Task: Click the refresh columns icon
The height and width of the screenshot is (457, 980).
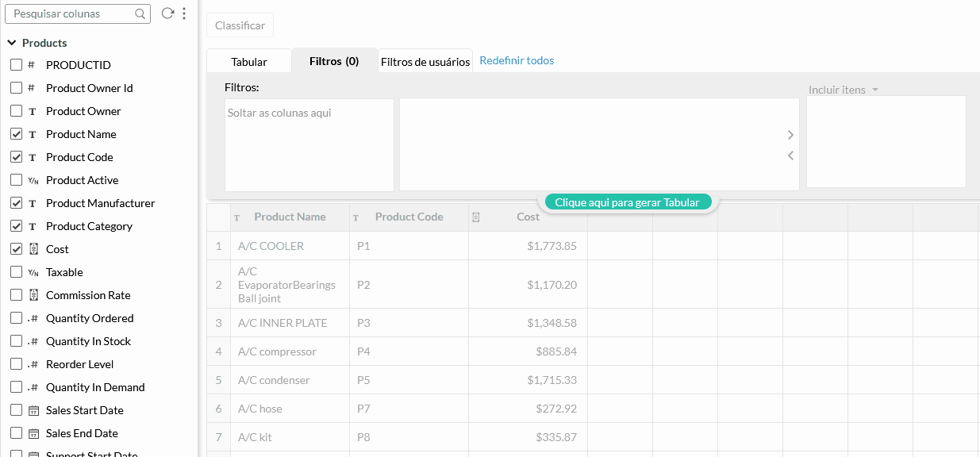Action: coord(167,13)
